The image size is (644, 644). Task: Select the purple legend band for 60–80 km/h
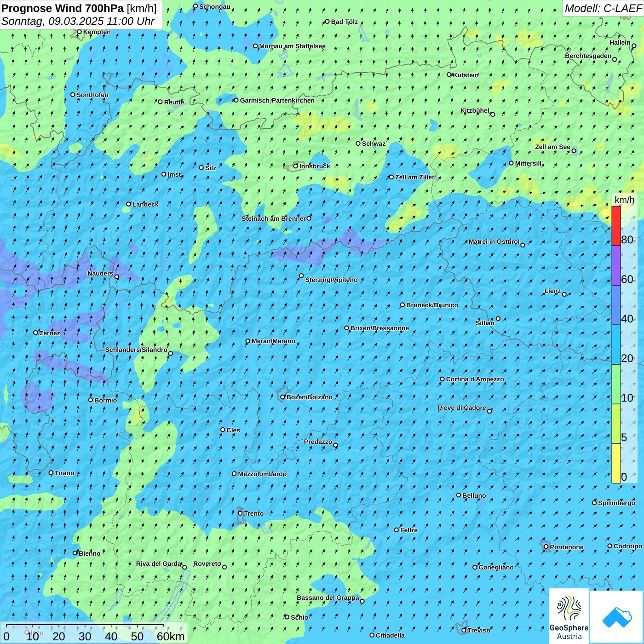point(616,266)
